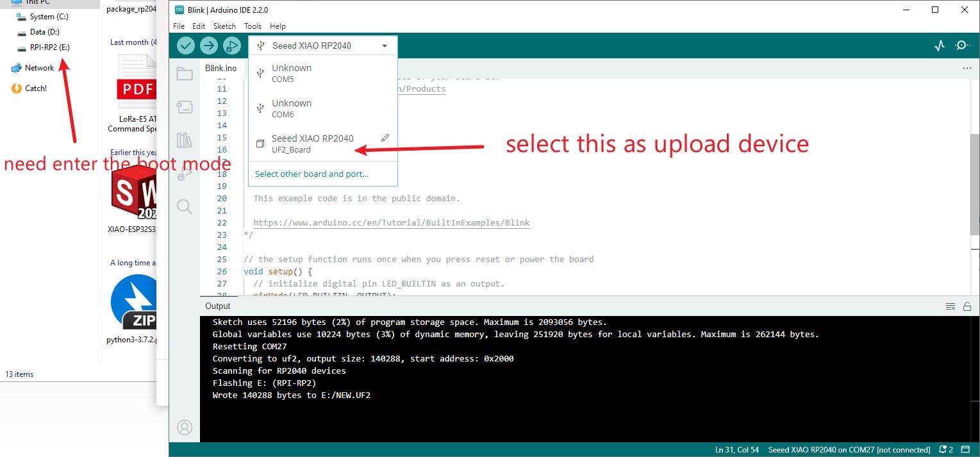Click 'Flashing E: (RPI-RP2)' output line

point(264,383)
